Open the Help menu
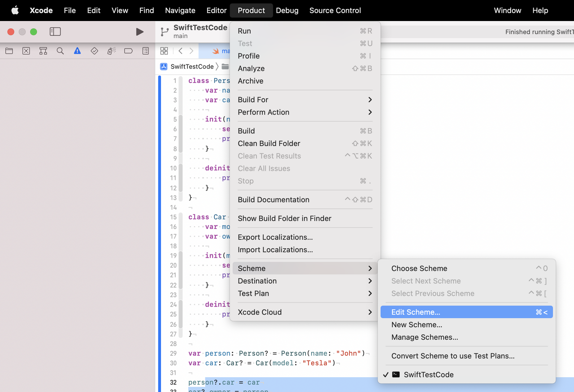574x392 pixels. 540,10
